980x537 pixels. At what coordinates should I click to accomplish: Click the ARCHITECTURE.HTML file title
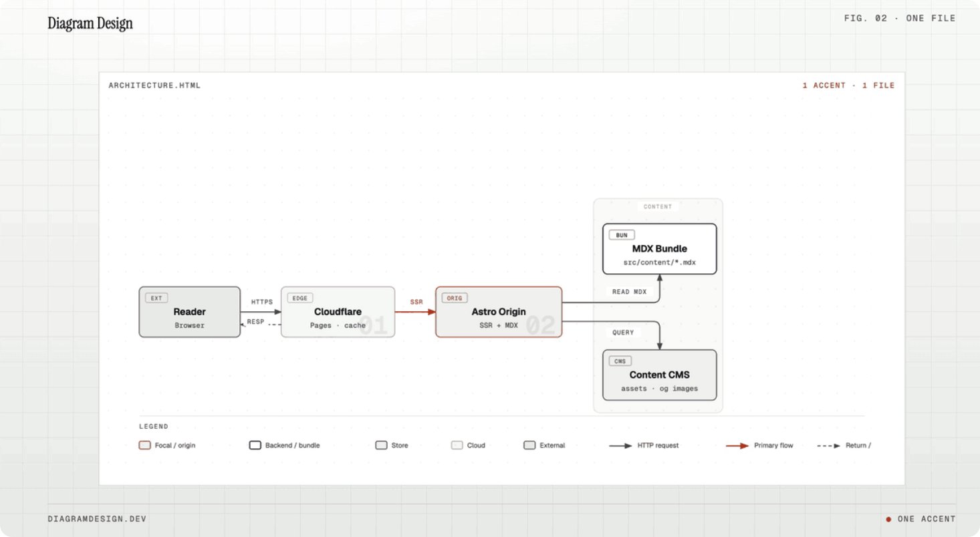point(154,85)
